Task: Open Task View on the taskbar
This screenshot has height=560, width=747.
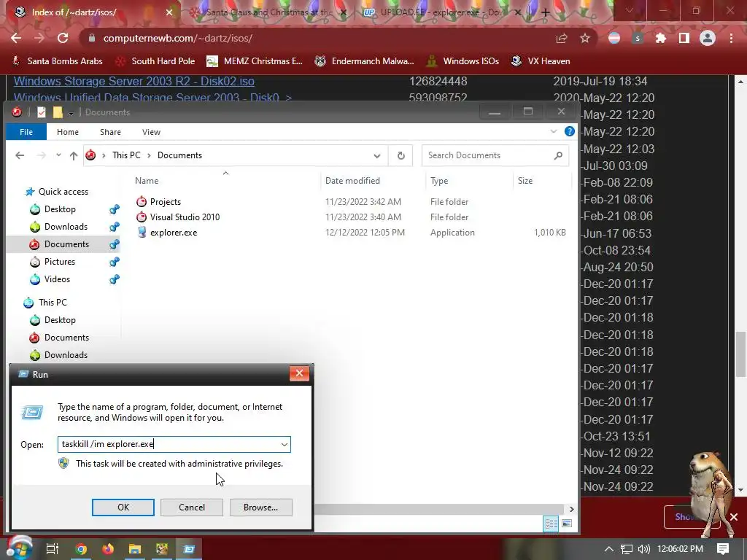Action: [53, 549]
